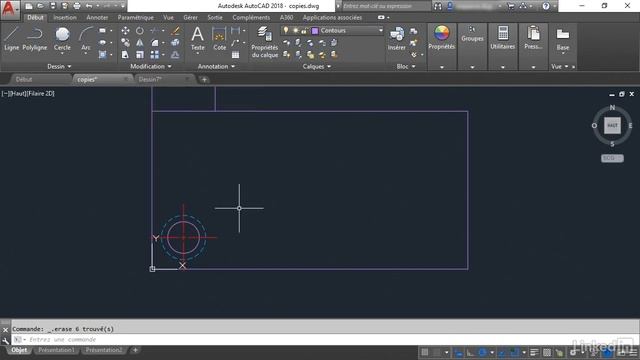This screenshot has height=360, width=640.
Task: Click the Explode tool icon
Action: (x=176, y=42)
